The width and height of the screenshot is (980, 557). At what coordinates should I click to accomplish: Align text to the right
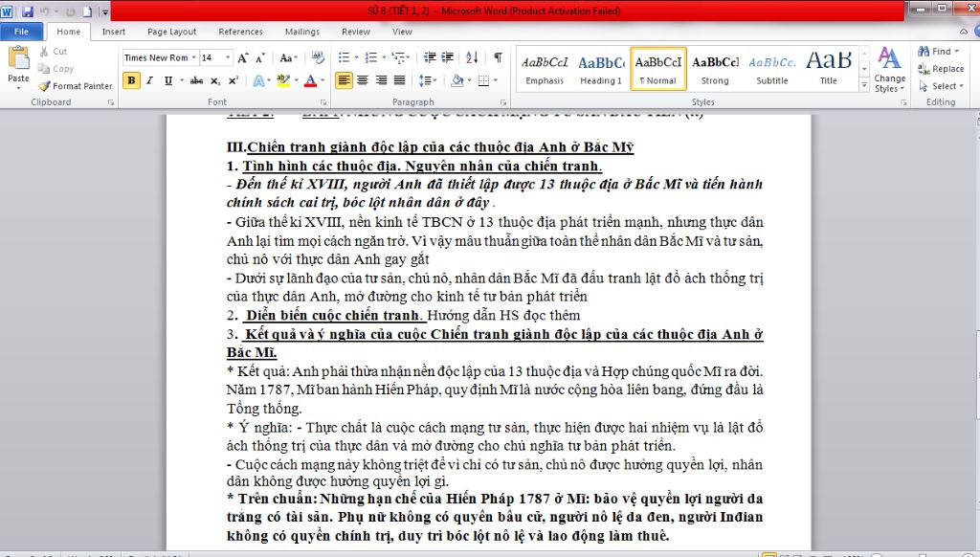381,80
